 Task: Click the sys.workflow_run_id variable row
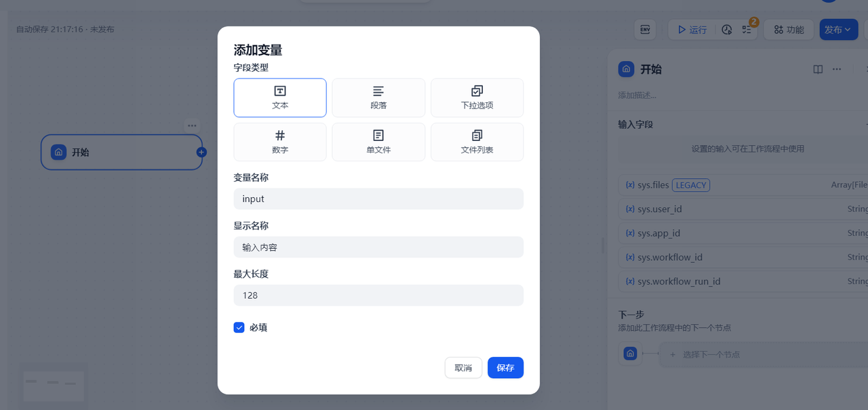click(743, 281)
